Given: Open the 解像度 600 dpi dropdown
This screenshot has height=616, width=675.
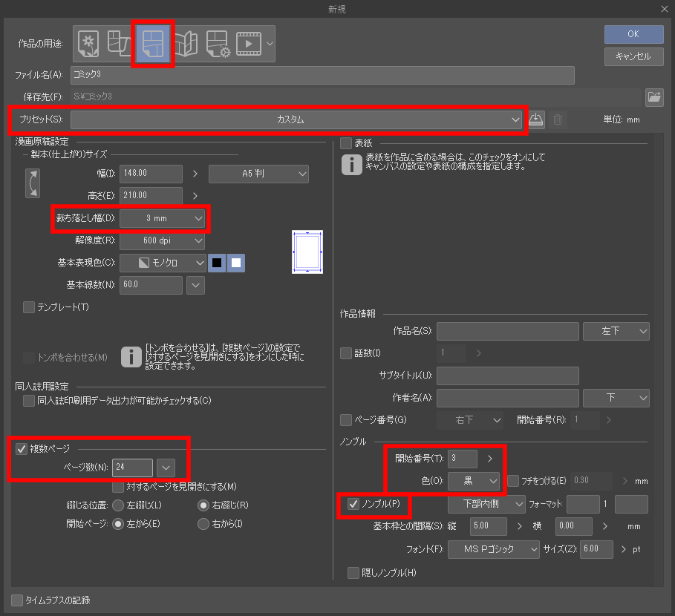Looking at the screenshot, I should (x=162, y=240).
